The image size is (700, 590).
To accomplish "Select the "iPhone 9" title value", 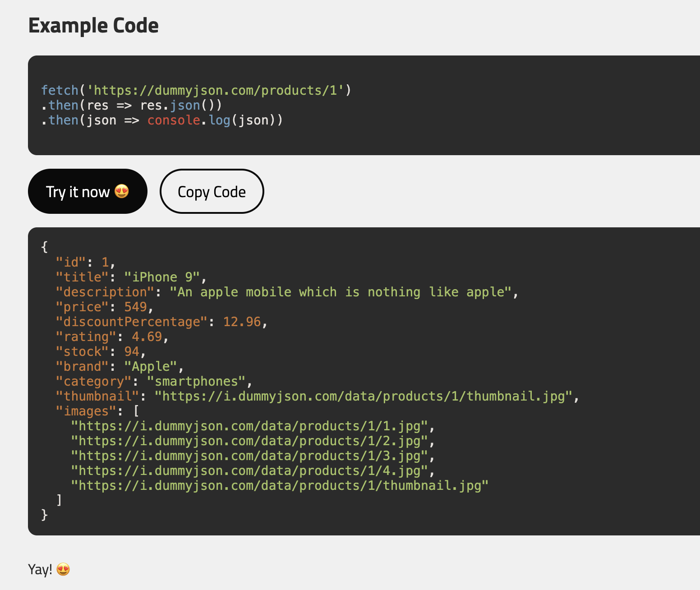I will tap(161, 277).
